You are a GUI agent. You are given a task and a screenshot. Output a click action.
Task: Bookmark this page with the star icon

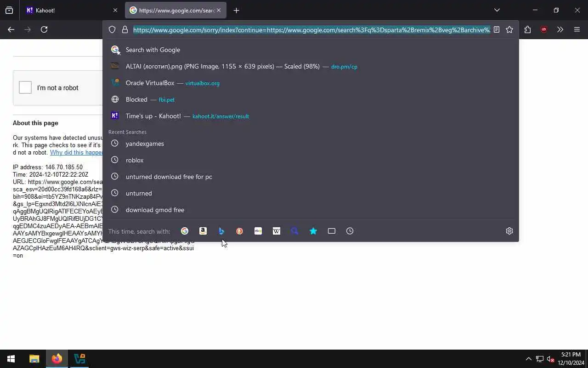tap(509, 29)
